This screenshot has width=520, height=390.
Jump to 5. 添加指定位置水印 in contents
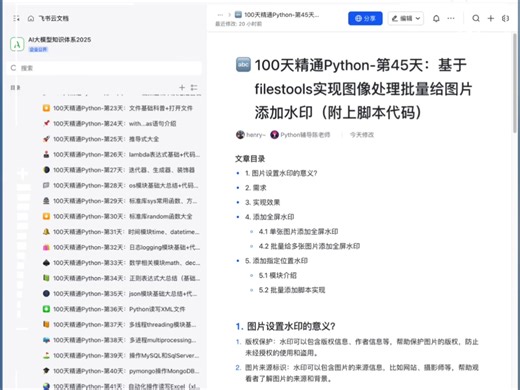(x=276, y=261)
